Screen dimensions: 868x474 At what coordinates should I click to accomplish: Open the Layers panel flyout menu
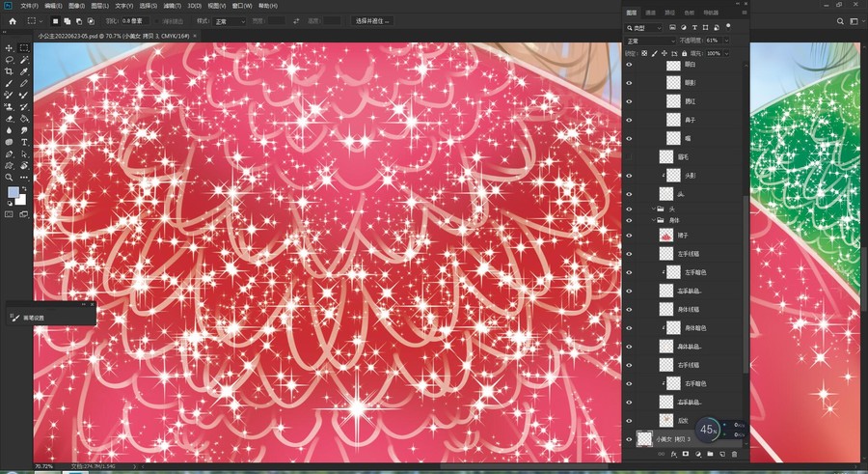pos(744,13)
